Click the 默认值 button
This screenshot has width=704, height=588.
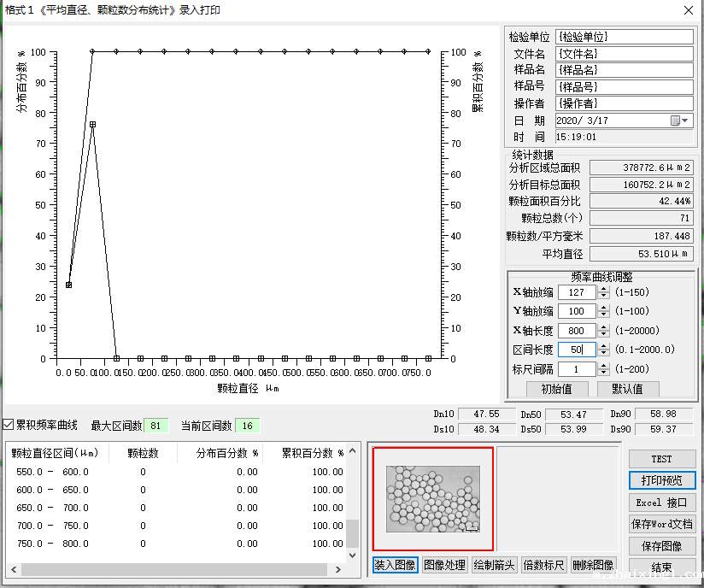(627, 389)
